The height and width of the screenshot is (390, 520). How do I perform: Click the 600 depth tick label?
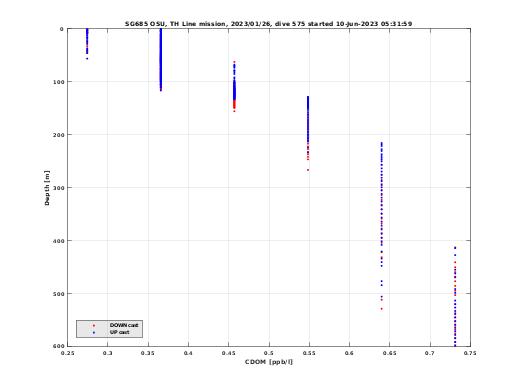pos(59,346)
